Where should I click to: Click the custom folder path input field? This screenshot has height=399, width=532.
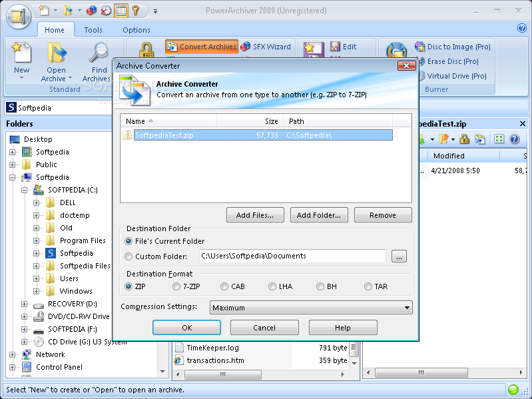pos(292,256)
